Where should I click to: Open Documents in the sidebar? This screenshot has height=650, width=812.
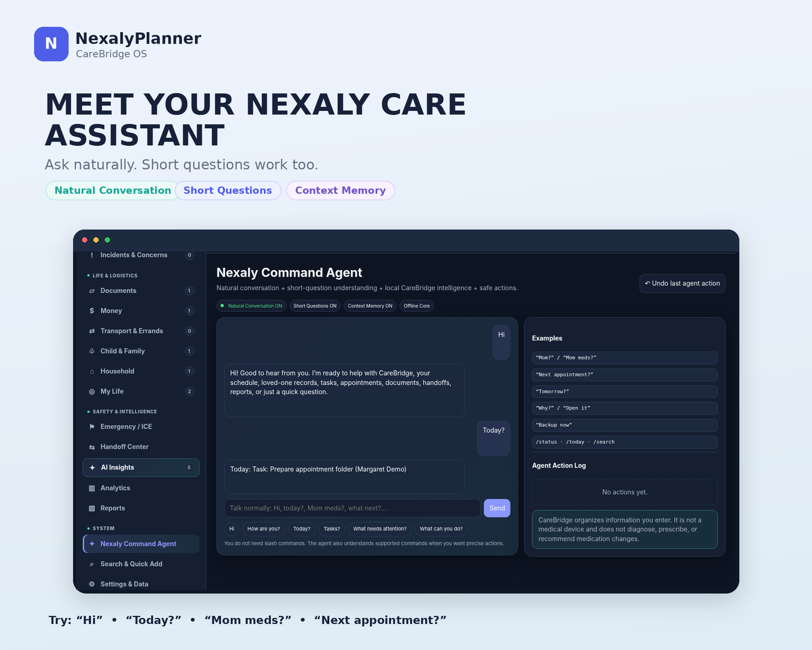click(141, 291)
